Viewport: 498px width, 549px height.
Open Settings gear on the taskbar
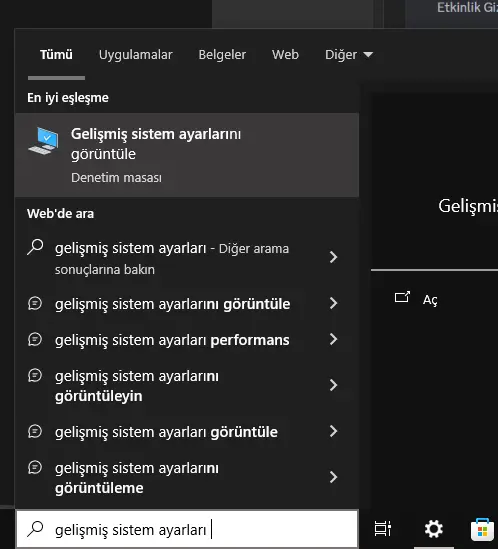click(434, 529)
